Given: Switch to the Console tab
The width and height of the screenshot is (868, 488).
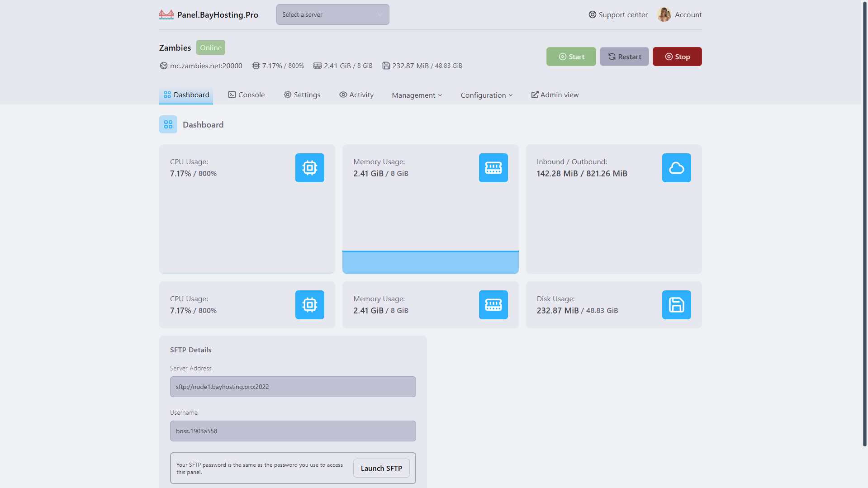Looking at the screenshot, I should [247, 95].
